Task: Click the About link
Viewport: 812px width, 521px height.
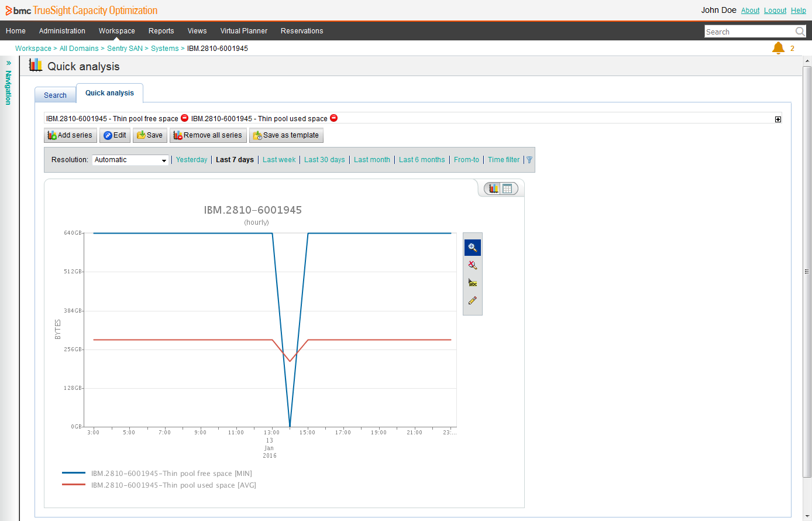Action: pyautogui.click(x=750, y=11)
